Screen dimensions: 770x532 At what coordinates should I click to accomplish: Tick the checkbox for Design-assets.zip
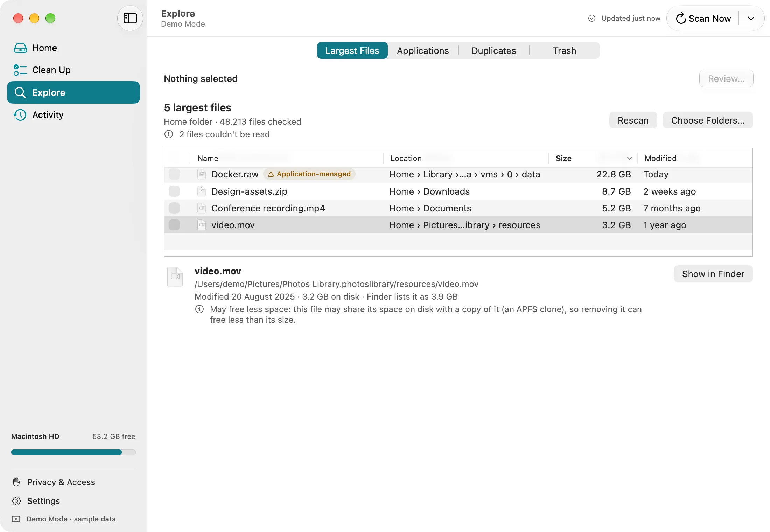(174, 191)
